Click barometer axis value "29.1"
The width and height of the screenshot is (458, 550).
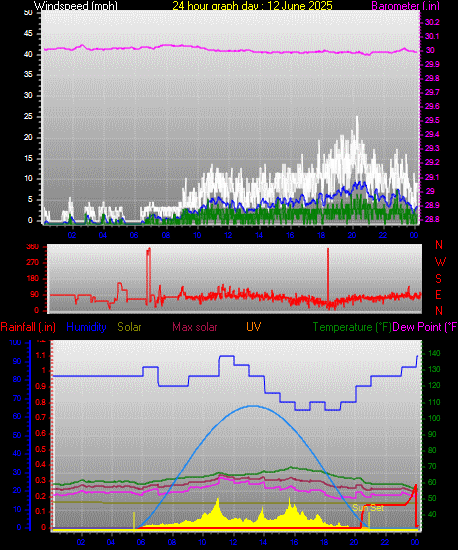pos(432,177)
